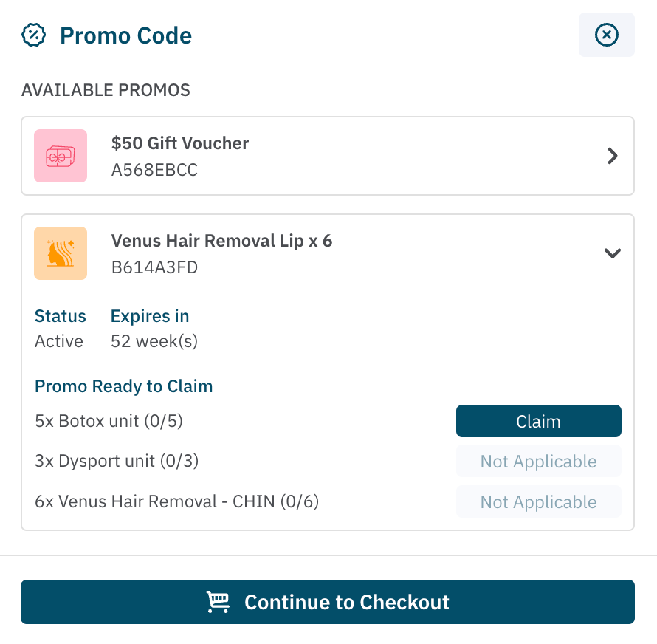Collapse the Venus Hair Removal promo chevron
The height and width of the screenshot is (644, 657).
click(612, 253)
